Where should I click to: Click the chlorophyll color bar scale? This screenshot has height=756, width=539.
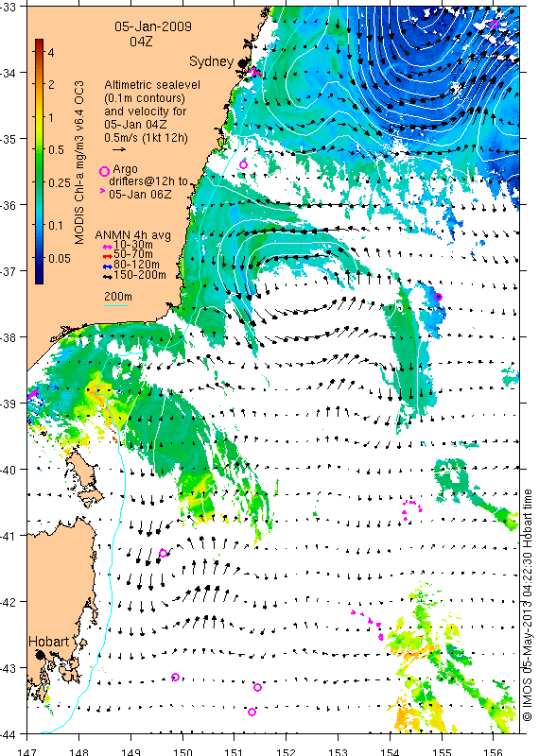[x=39, y=161]
